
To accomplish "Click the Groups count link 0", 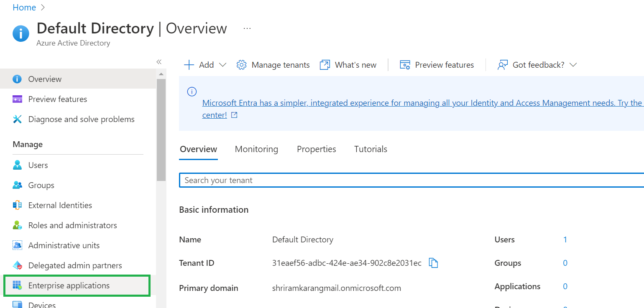I will coord(565,263).
